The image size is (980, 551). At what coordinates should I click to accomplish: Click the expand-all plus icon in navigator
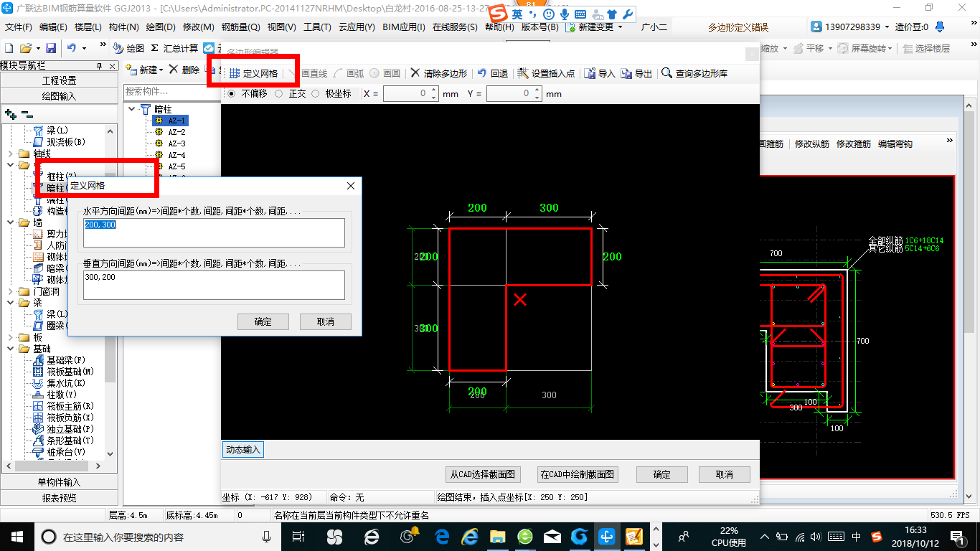(10, 113)
